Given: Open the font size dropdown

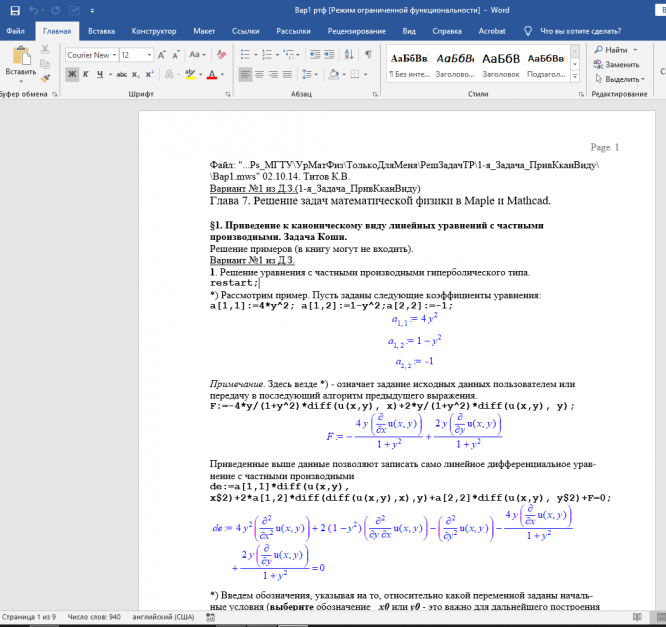Looking at the screenshot, I should point(150,55).
